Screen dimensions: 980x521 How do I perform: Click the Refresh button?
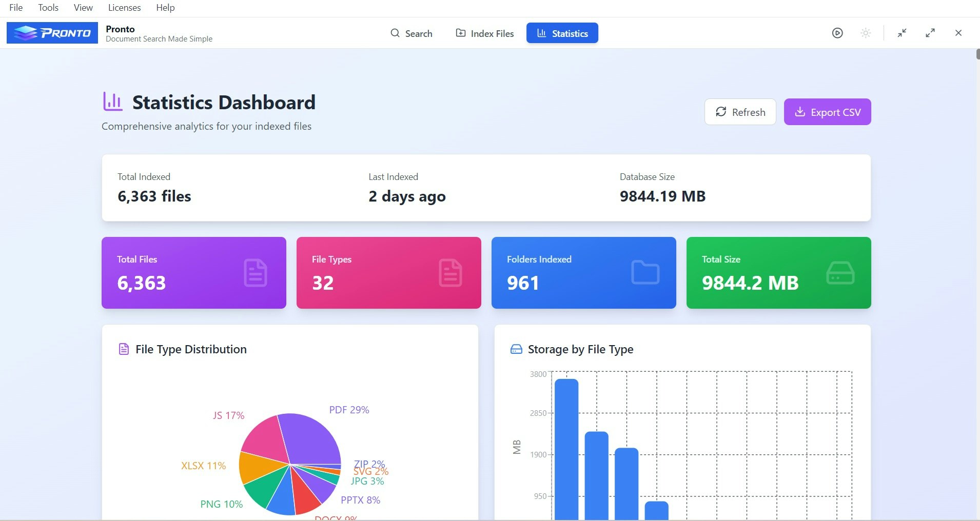pos(740,111)
